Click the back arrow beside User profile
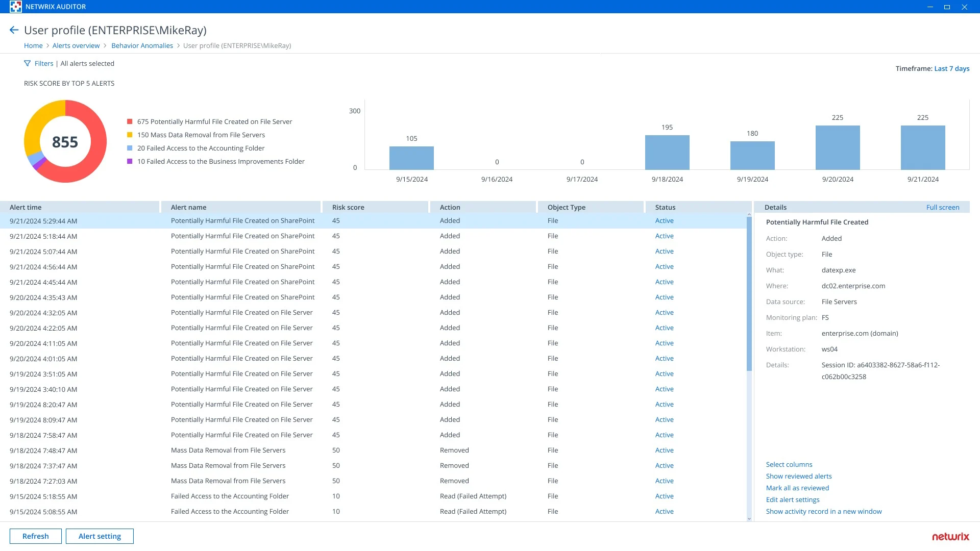Screen dimensions: 980x551 [14, 30]
